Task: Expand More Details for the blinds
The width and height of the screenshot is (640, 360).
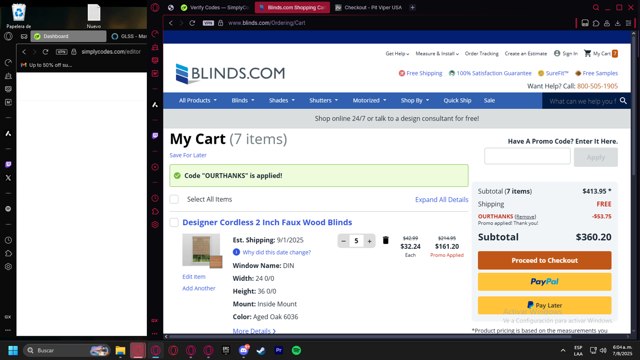Action: (x=254, y=331)
